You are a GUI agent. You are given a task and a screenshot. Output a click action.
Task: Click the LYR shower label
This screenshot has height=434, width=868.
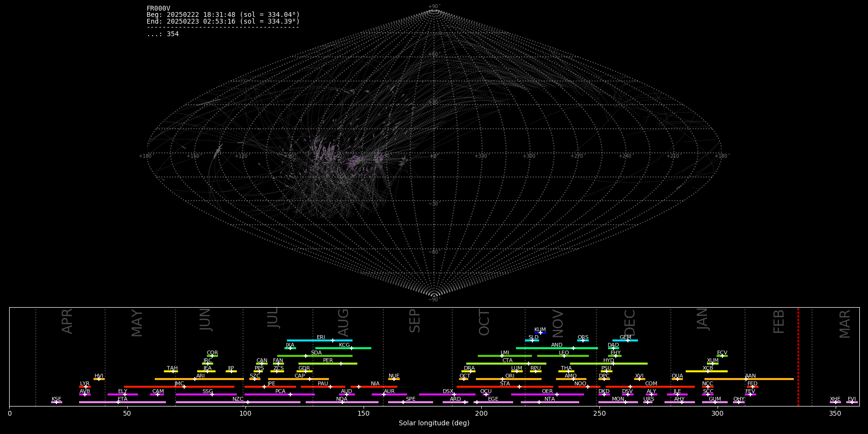point(85,384)
